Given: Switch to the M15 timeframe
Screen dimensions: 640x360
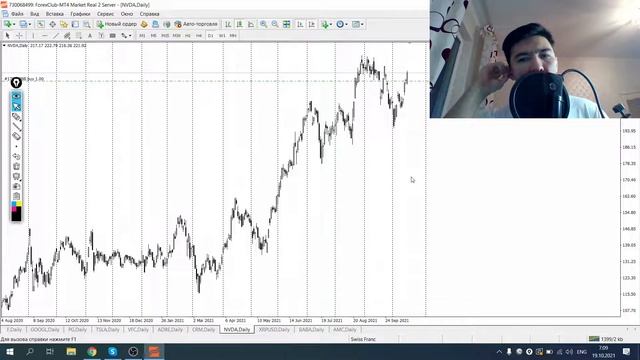Looking at the screenshot, I should (x=165, y=36).
